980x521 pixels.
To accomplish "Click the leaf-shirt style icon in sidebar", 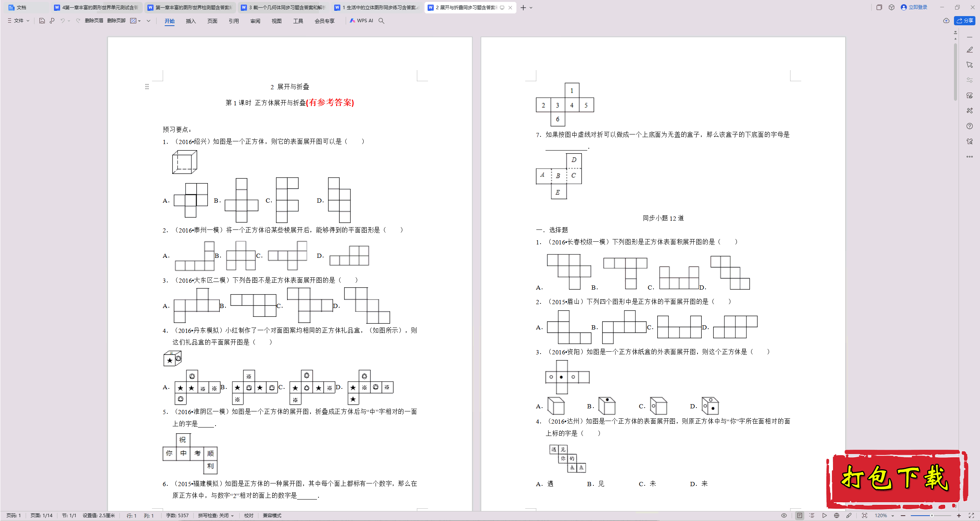I will click(x=970, y=95).
